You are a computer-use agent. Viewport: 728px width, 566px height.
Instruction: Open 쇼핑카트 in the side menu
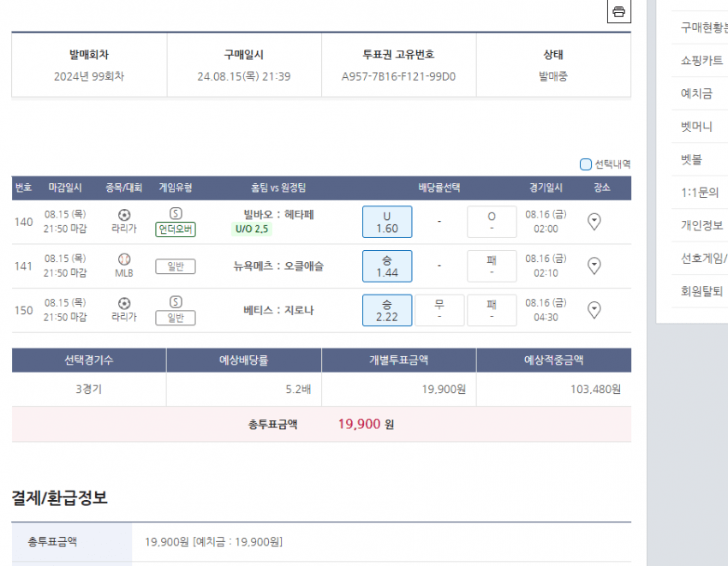701,61
